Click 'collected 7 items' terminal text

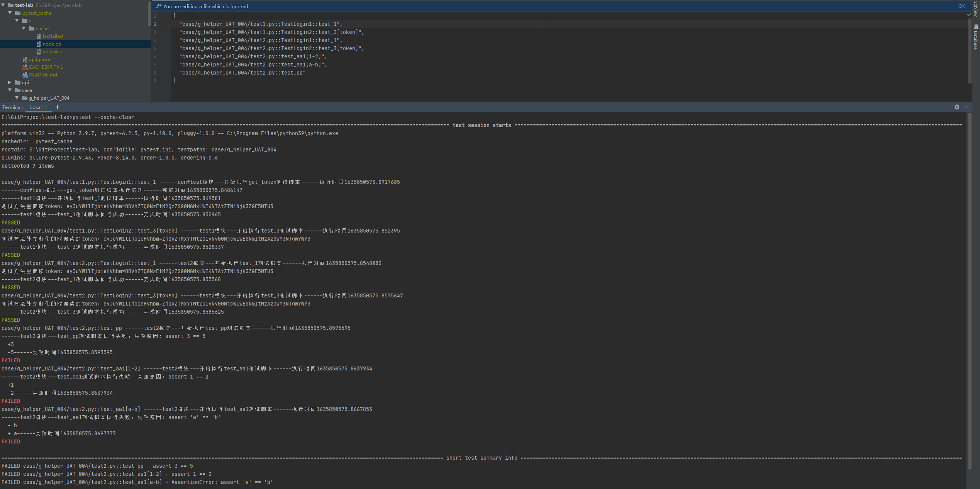[28, 166]
